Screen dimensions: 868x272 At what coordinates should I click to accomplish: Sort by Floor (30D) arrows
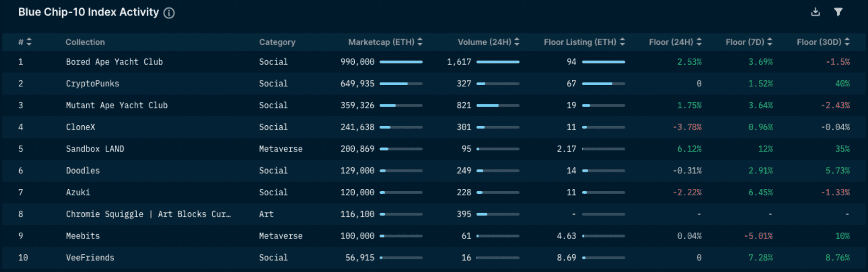(847, 42)
